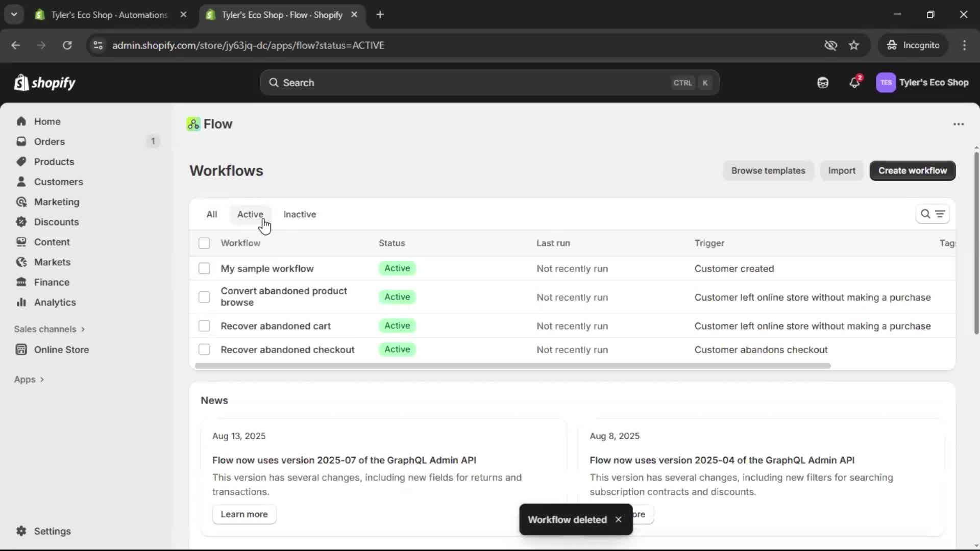Select Products in the sidebar

[55, 161]
